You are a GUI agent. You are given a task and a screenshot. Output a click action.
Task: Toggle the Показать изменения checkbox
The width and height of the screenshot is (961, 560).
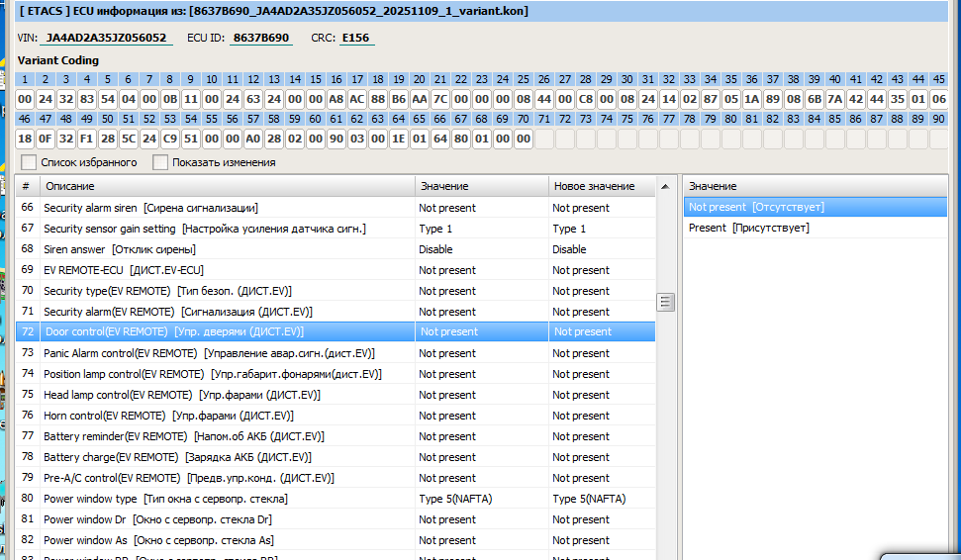coord(160,162)
